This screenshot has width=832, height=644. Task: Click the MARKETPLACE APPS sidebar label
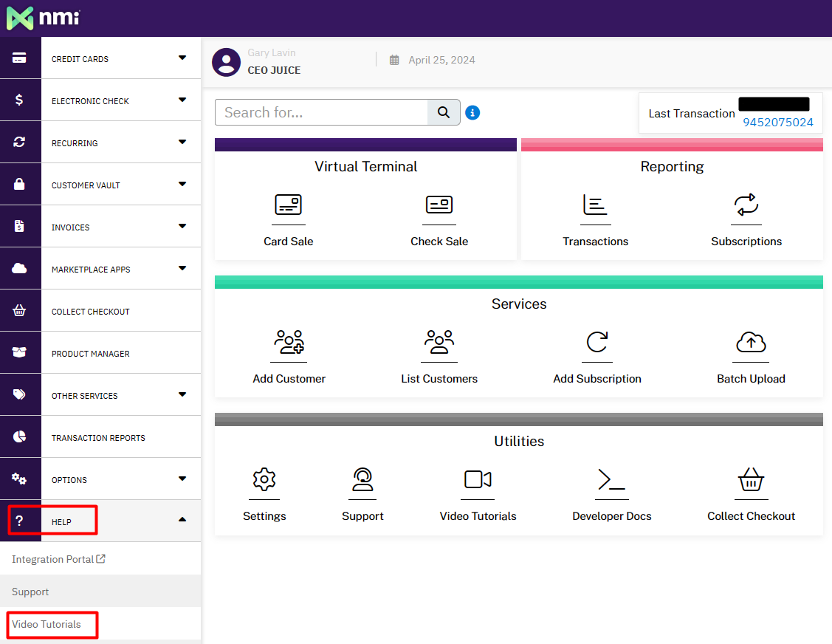tap(91, 270)
